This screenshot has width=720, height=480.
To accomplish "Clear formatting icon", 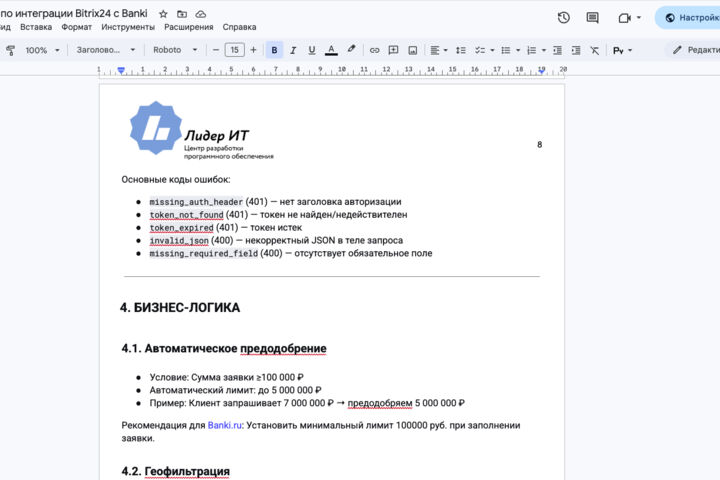I will pos(595,50).
